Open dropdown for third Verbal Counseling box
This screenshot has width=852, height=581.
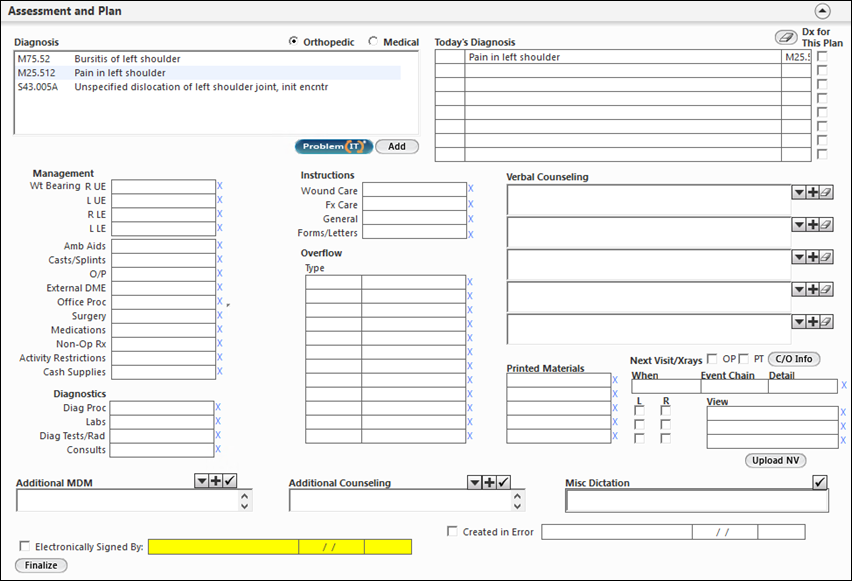[799, 257]
